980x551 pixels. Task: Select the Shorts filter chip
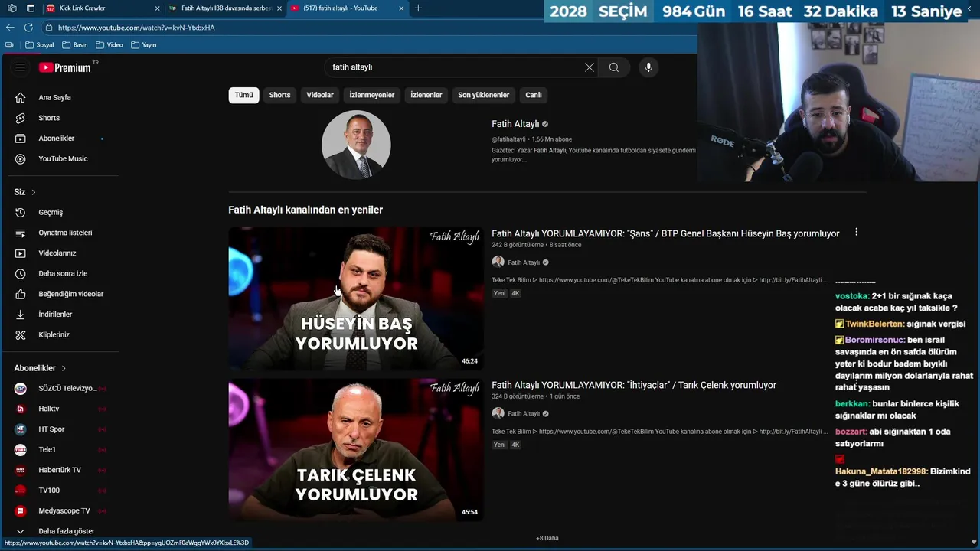279,95
